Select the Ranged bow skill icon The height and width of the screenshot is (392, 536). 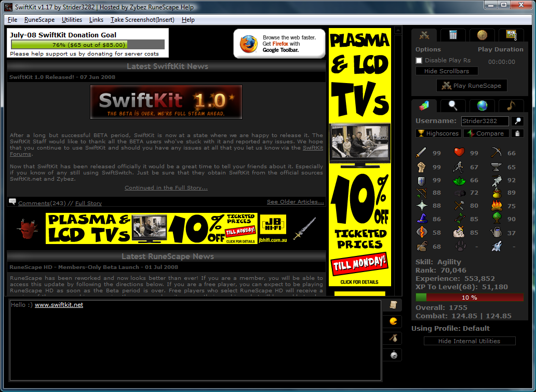[421, 193]
